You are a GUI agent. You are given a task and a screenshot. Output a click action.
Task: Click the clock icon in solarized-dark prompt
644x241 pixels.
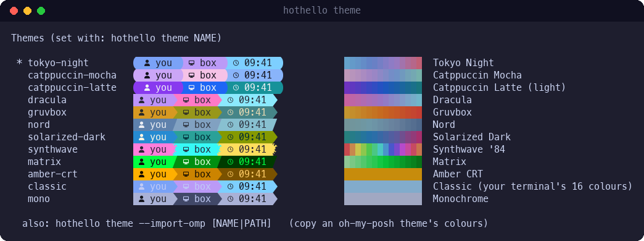pyautogui.click(x=230, y=137)
